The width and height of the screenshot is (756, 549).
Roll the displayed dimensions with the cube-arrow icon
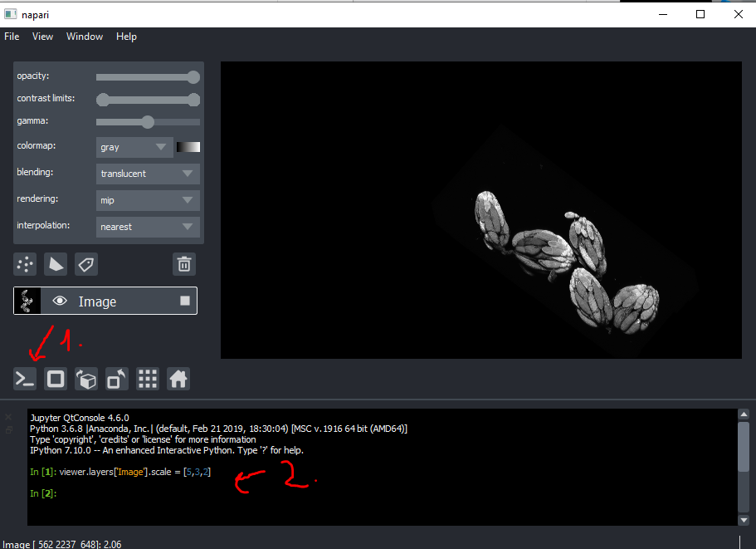click(85, 379)
